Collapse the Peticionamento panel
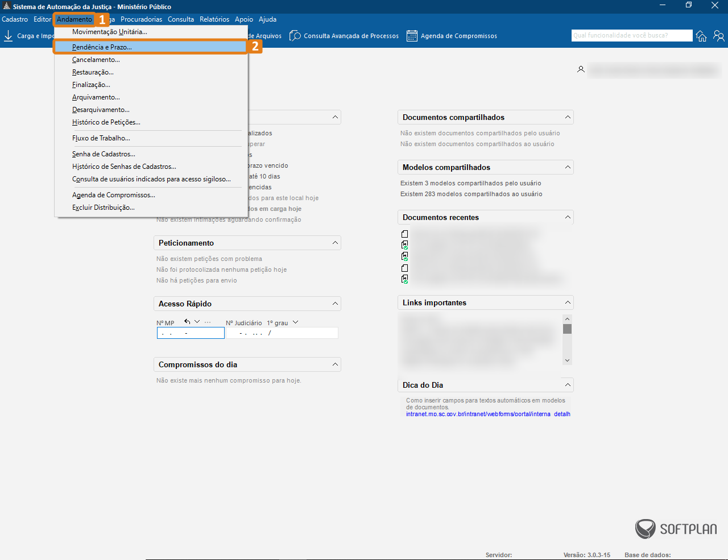728x560 pixels. (335, 243)
